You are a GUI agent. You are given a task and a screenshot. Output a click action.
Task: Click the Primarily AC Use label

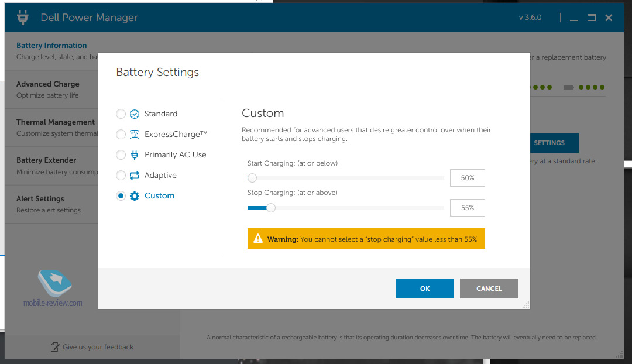[x=176, y=155]
